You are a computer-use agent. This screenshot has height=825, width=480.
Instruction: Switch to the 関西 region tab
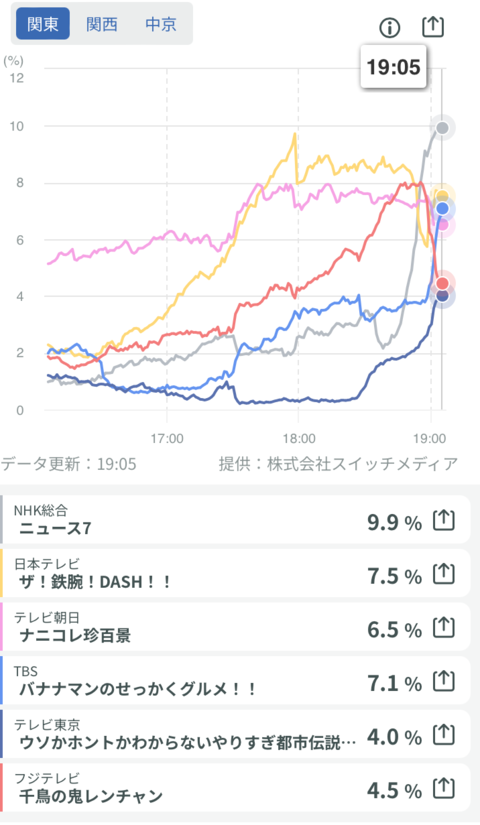102,24
